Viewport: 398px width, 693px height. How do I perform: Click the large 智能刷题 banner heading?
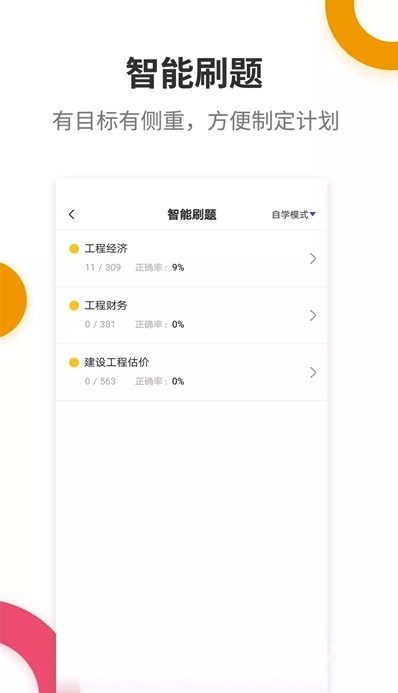coord(195,73)
